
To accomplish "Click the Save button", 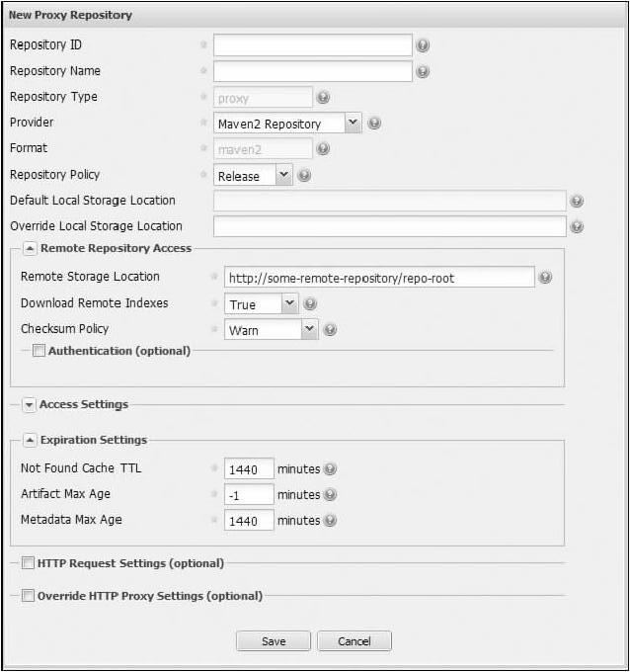I will tap(274, 641).
